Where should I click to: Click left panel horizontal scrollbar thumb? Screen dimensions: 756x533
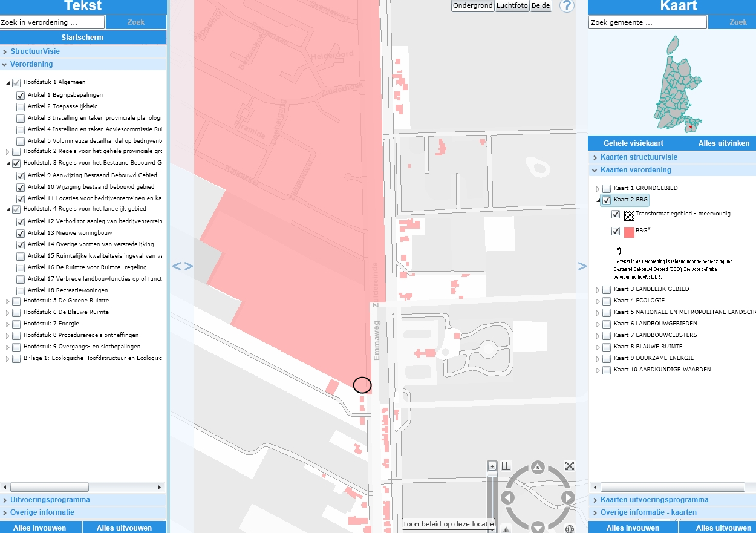tap(50, 487)
